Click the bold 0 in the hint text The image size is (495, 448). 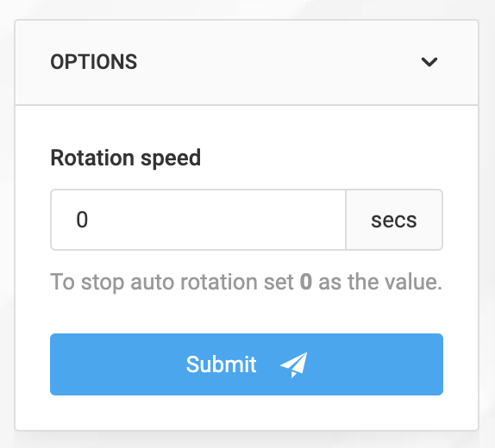point(306,282)
